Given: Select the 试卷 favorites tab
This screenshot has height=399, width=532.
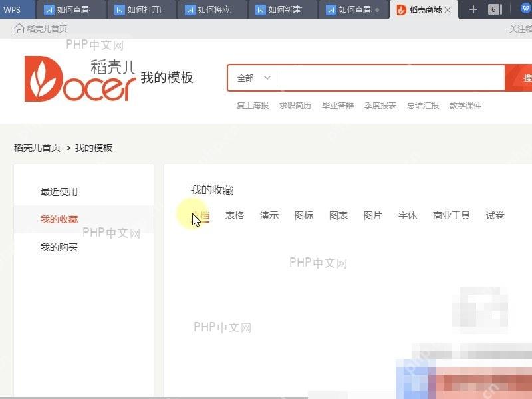Looking at the screenshot, I should click(495, 215).
